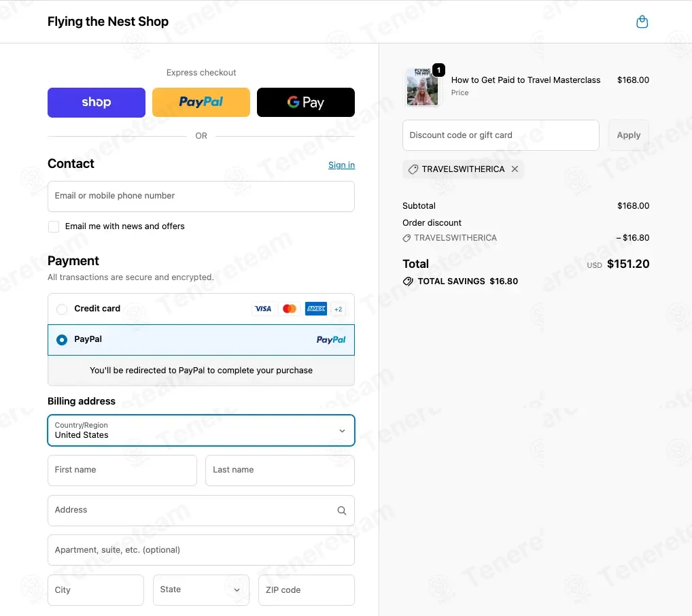Click the address search magnifier icon

point(342,511)
